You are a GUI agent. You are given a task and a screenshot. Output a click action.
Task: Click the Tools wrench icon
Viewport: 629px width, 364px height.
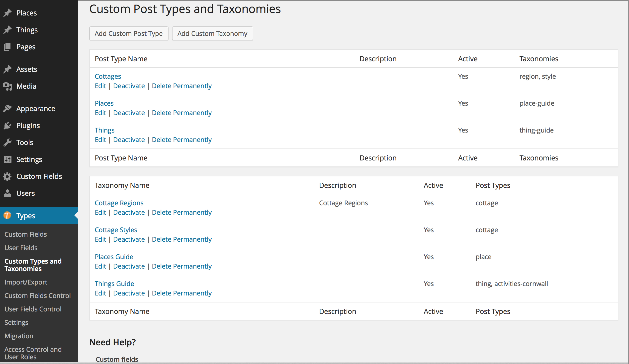(x=7, y=143)
